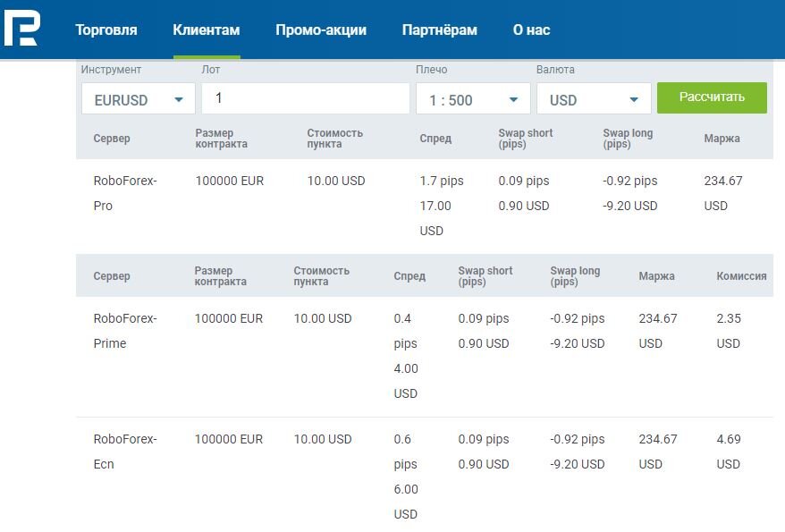Click the arrow in the EURUSD dropdown
Screen dimensions: 785x532
pyautogui.click(x=179, y=99)
